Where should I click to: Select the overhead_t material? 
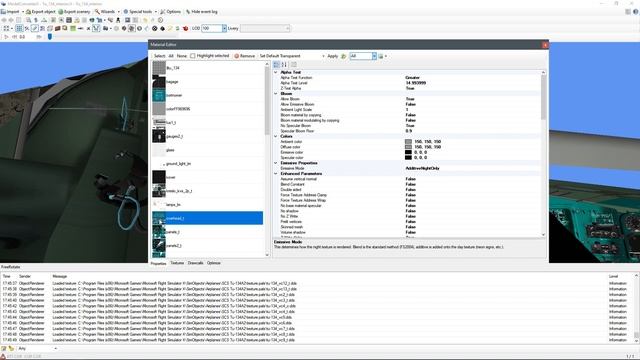(208, 218)
